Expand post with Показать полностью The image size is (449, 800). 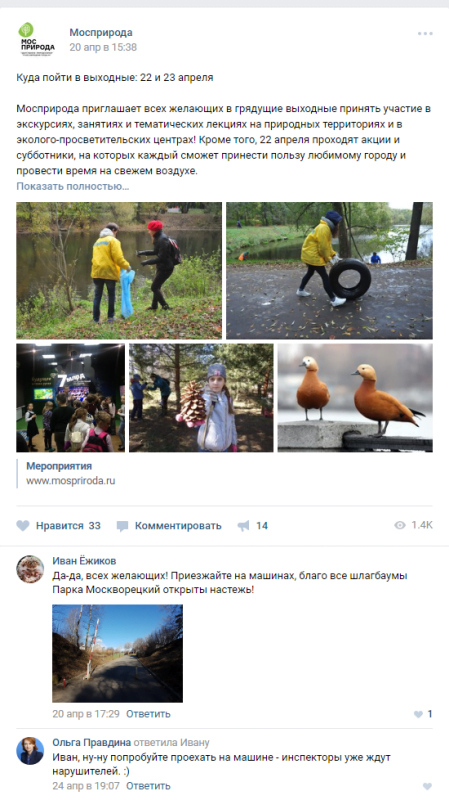click(x=72, y=186)
